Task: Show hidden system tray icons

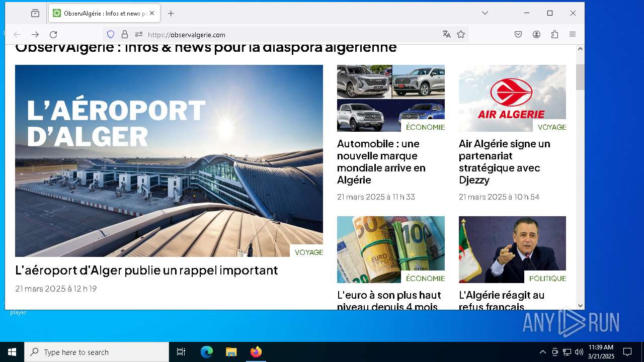Action: [542, 352]
